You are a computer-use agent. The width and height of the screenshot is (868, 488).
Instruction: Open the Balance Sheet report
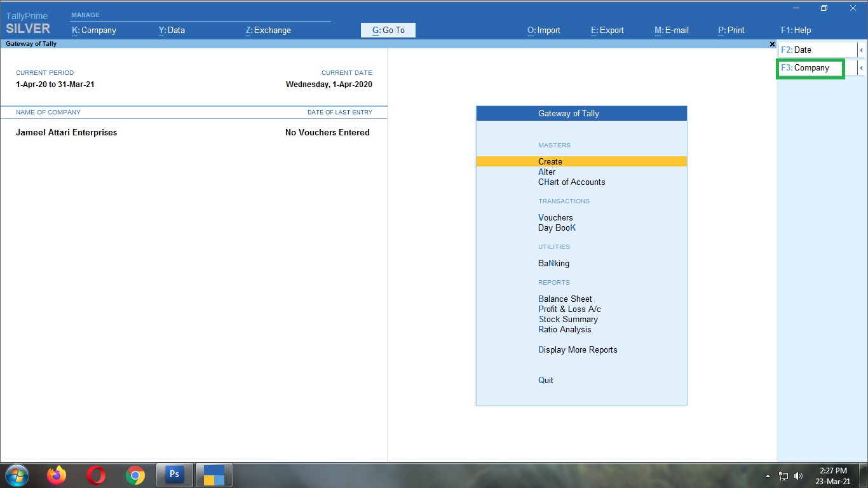pyautogui.click(x=565, y=299)
